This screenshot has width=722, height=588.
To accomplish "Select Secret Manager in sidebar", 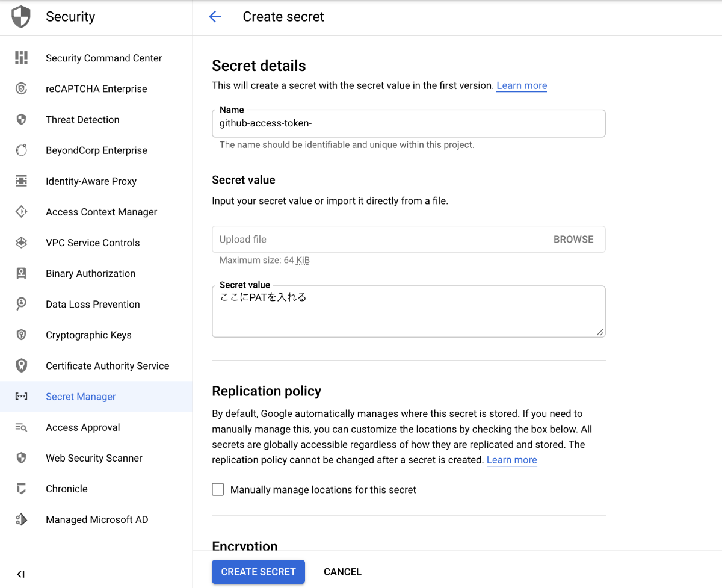I will [x=96, y=397].
